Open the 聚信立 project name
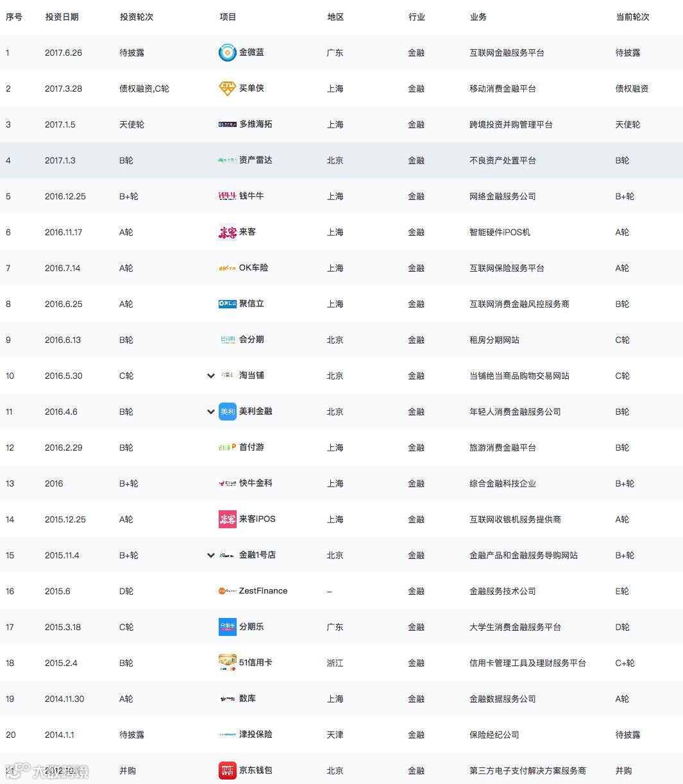Screen dimensions: 683x784 pos(251,304)
